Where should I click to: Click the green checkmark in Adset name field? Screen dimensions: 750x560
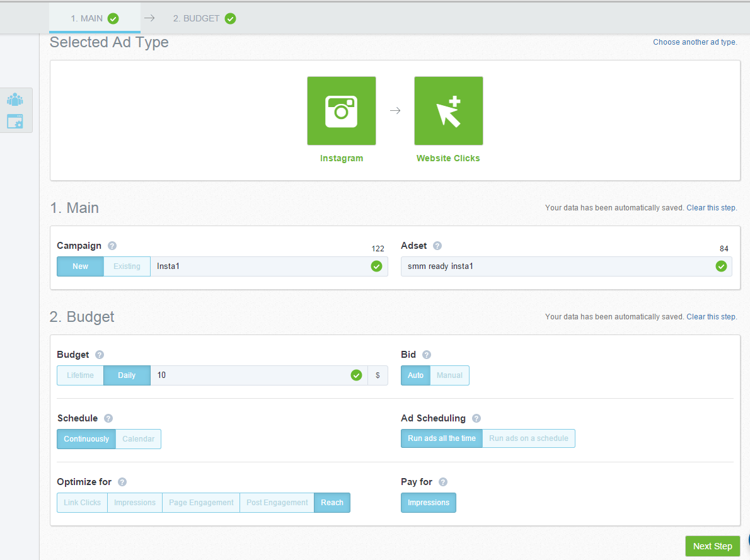(721, 266)
